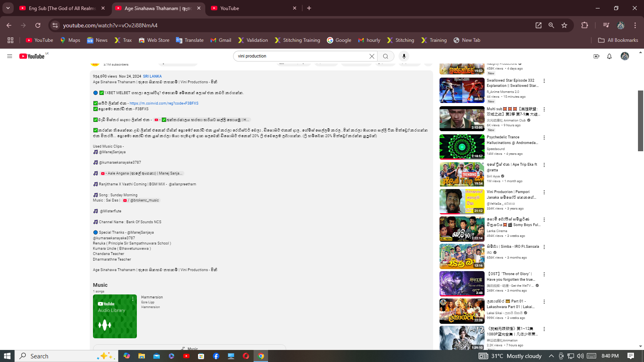Bookmark this page with the star icon
This screenshot has width=644, height=362.
564,25
